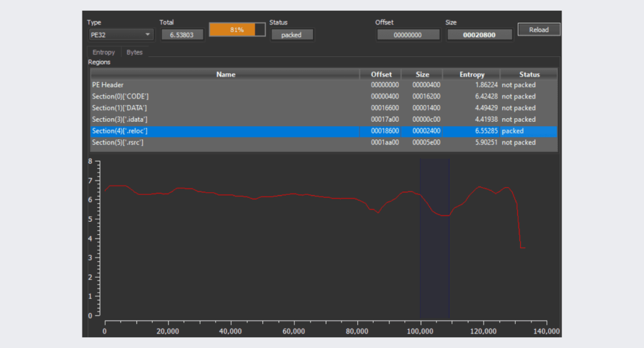The width and height of the screenshot is (644, 348).
Task: Select the Section(3)['.idata'] row
Action: tap(324, 119)
